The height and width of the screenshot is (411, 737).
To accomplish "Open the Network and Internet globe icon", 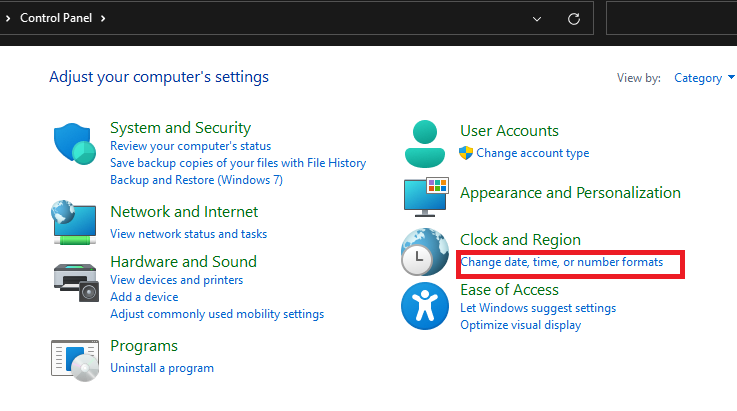I will click(76, 222).
